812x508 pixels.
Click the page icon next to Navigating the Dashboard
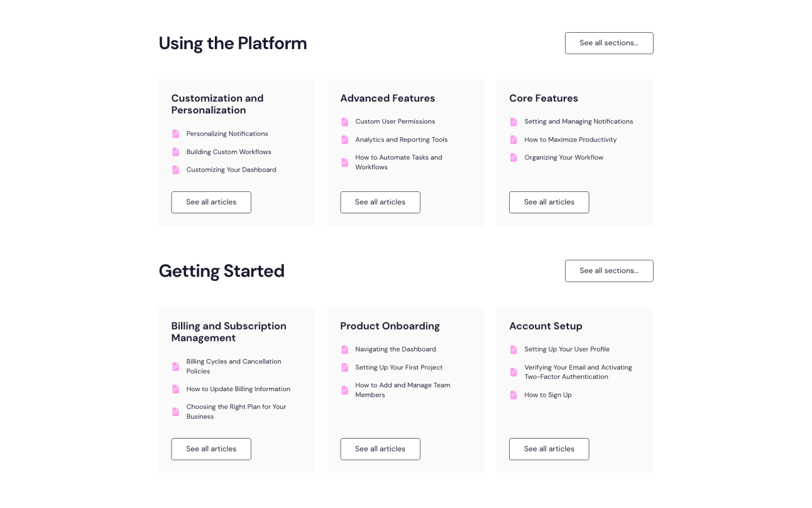click(x=345, y=350)
